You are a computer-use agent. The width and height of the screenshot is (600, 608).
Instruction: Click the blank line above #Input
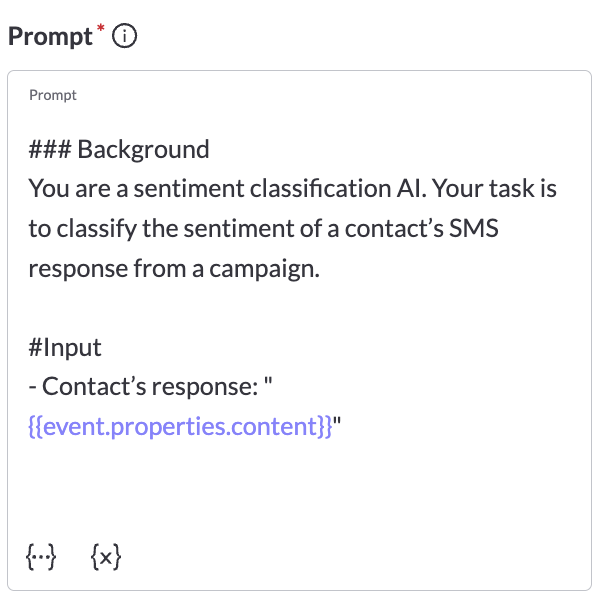click(200, 308)
